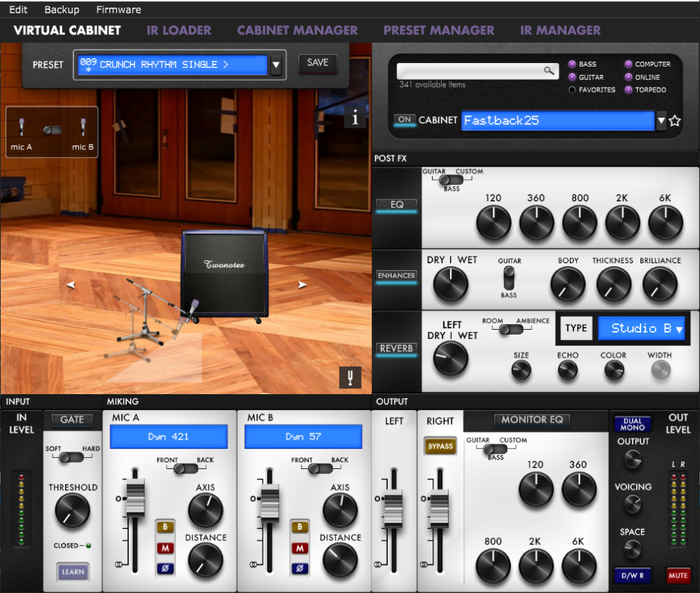Click the cabinet search input field
Viewport: 700px width, 593px height.
(x=469, y=71)
